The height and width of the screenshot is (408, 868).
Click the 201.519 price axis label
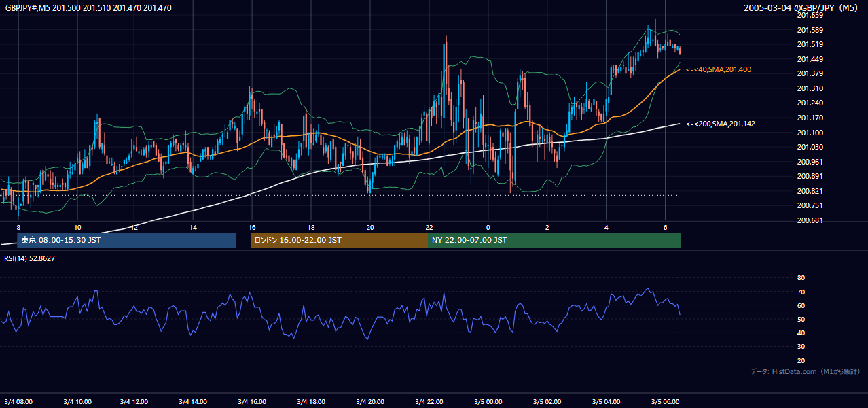(x=810, y=44)
